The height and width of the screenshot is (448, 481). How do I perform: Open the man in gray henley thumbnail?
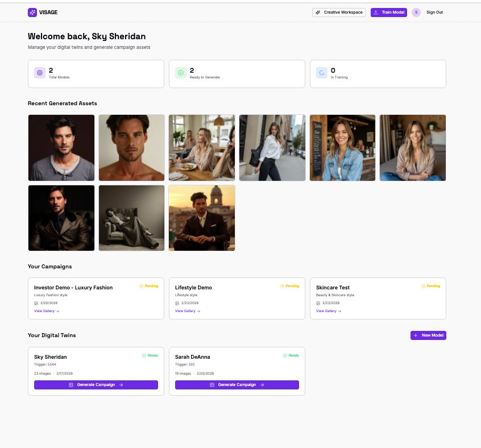61,148
